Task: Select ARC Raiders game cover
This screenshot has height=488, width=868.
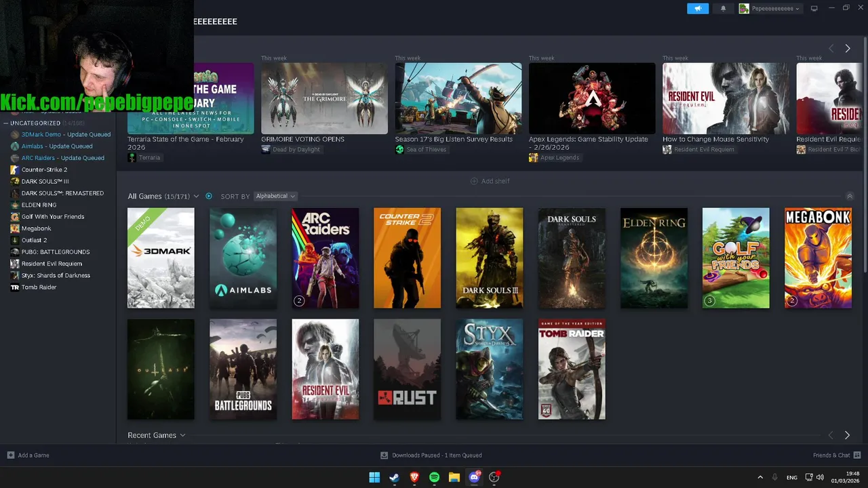Action: click(325, 258)
